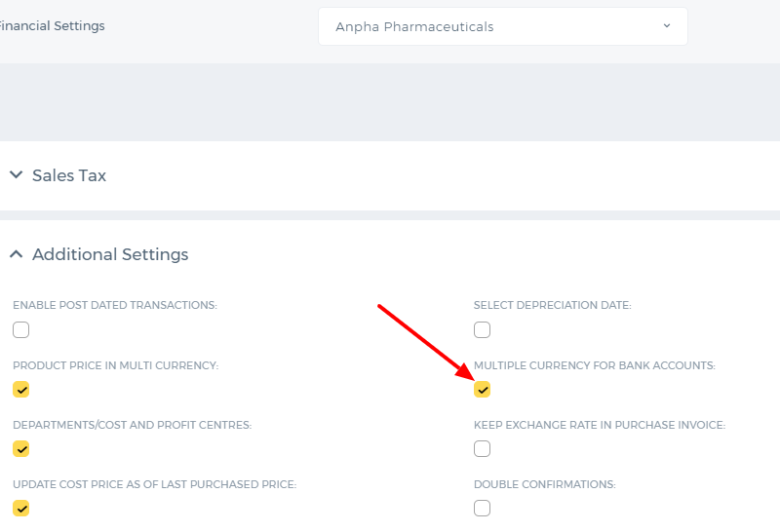Uncheck Product Price in Multi Currency box

(x=20, y=390)
